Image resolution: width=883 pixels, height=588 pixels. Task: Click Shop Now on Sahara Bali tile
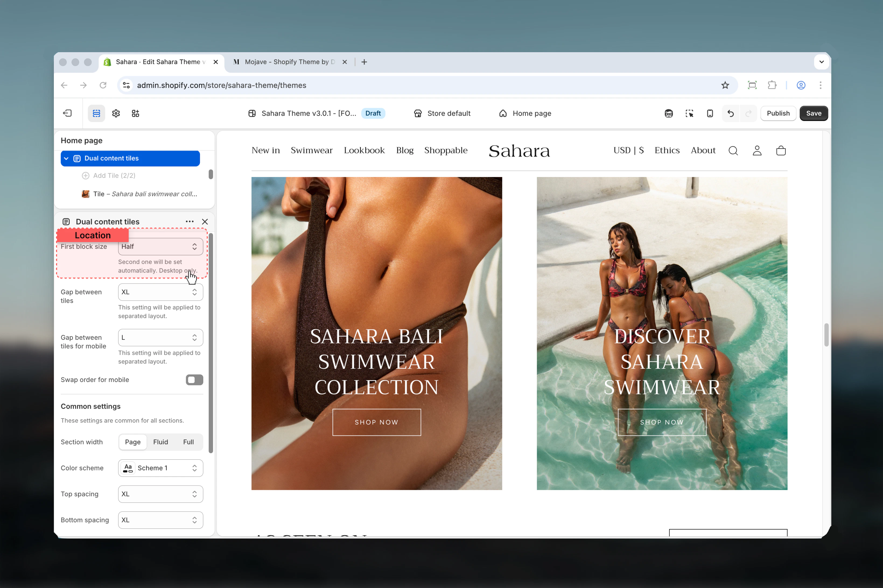click(376, 422)
